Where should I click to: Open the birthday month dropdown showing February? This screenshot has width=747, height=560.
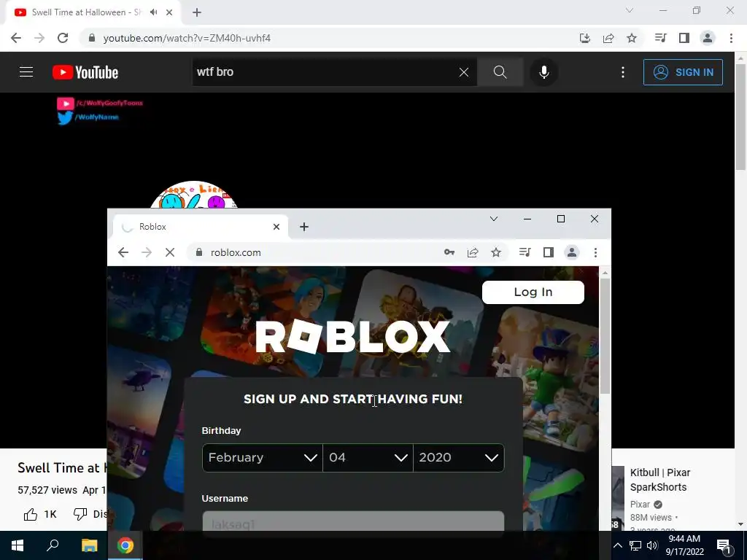(263, 458)
